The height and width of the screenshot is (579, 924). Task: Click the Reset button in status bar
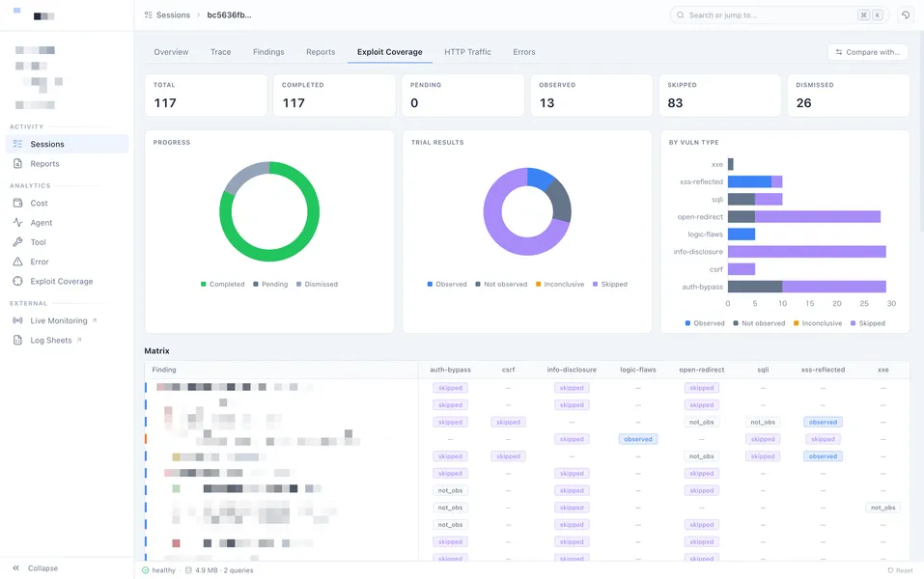900,570
